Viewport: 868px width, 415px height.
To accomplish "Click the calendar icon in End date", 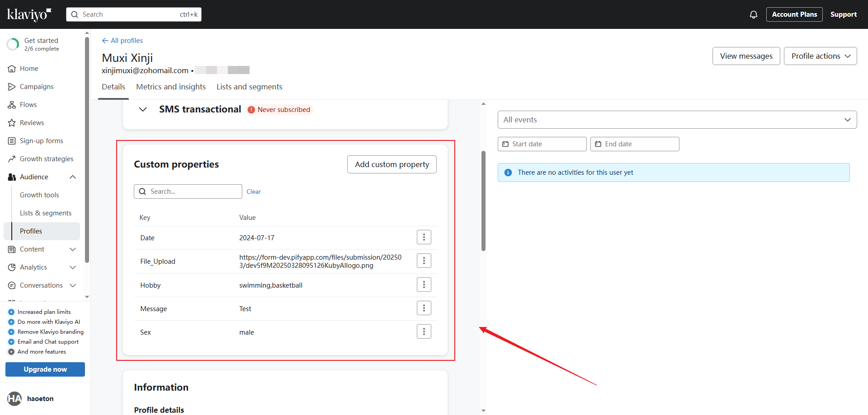I will pos(598,144).
